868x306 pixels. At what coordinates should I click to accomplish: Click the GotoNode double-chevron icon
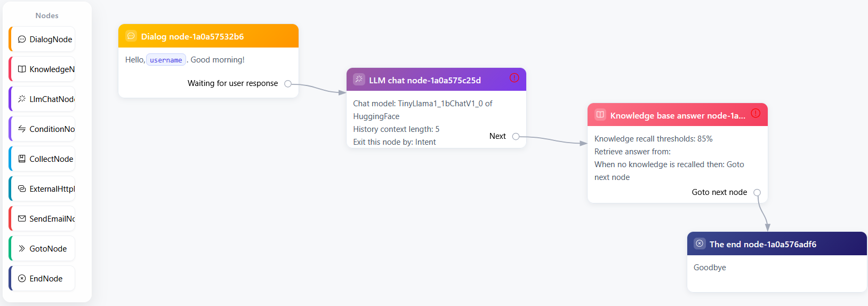pos(22,249)
